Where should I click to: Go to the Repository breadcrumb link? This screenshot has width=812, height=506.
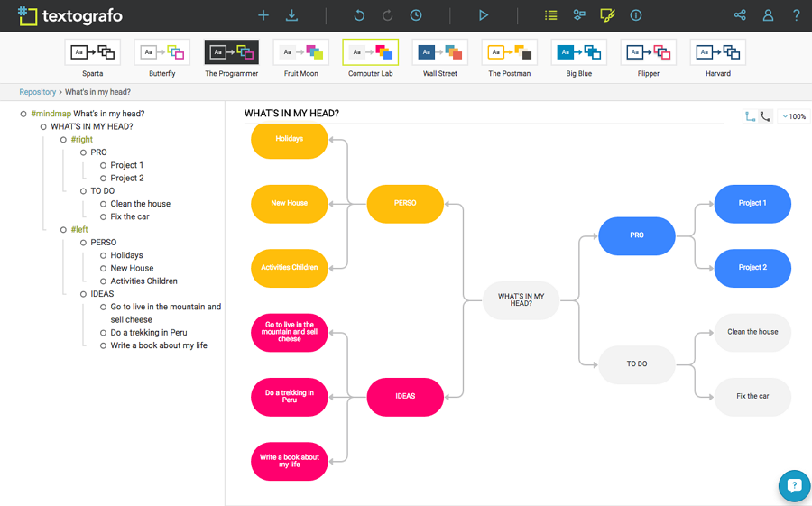point(37,92)
